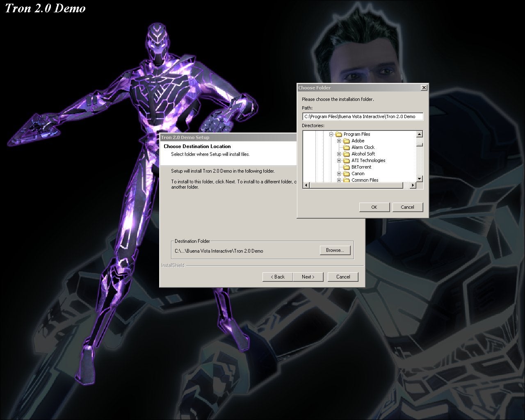Click the 'Tron 2.0 Demo' background title
The width and height of the screenshot is (525, 420).
pyautogui.click(x=45, y=8)
